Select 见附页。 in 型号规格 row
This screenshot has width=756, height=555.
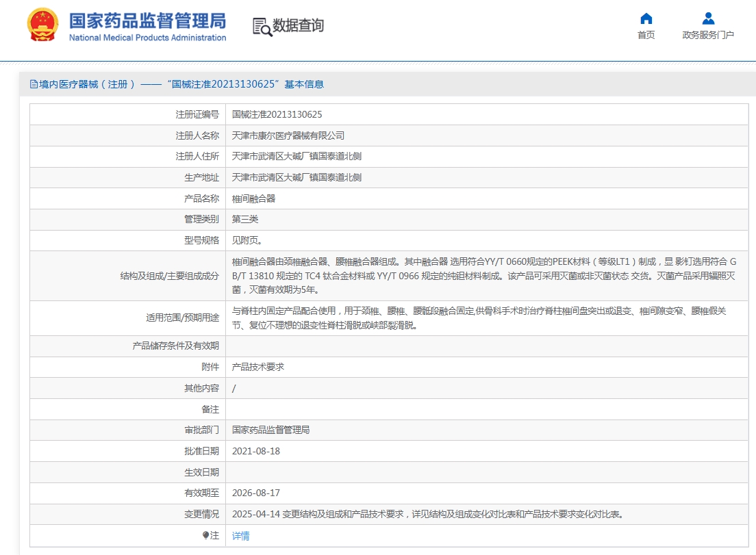[x=247, y=240]
